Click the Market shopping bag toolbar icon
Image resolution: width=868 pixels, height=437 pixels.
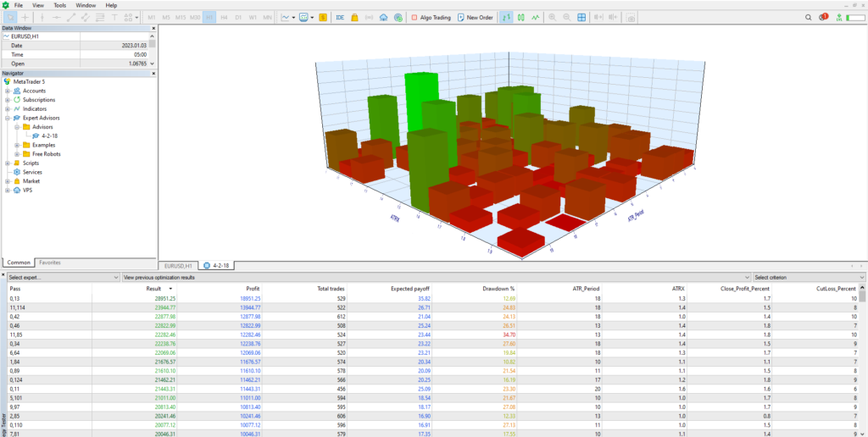(354, 17)
